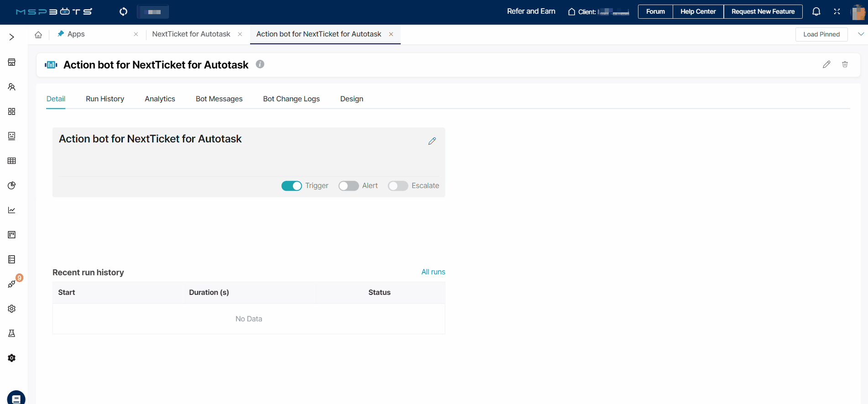The height and width of the screenshot is (404, 868).
Task: Click the info icon beside bot title
Action: pos(260,64)
